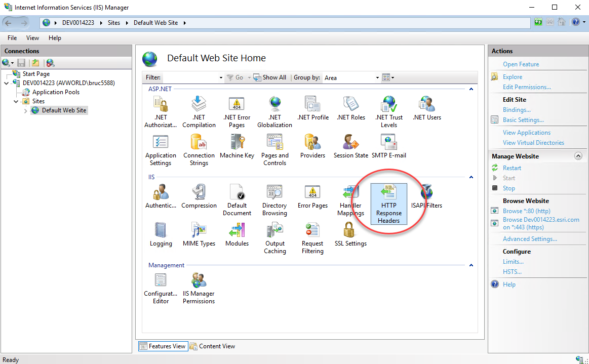589x364 pixels.
Task: Open .NET Trust Levels feature
Action: (389, 111)
